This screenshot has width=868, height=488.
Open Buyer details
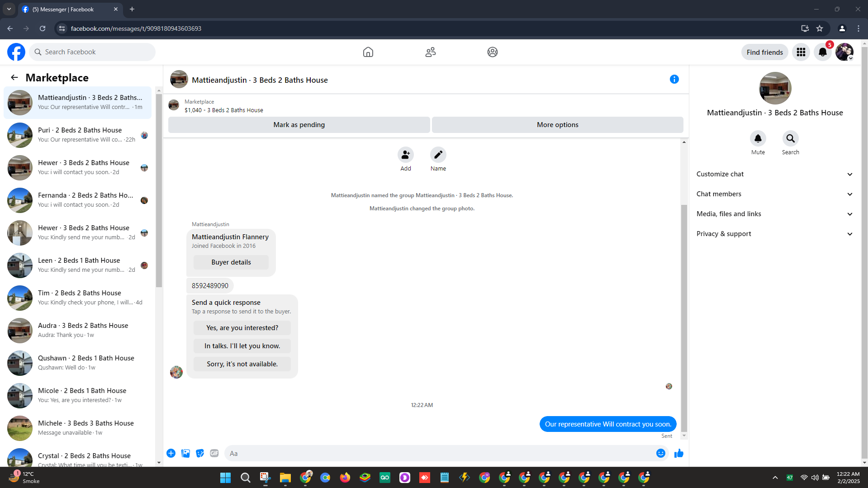231,262
